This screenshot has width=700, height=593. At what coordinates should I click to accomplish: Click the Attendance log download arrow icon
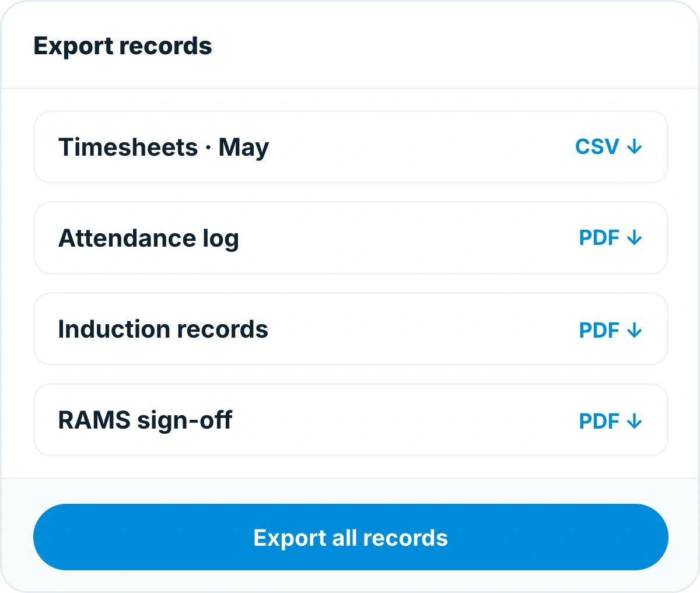634,238
